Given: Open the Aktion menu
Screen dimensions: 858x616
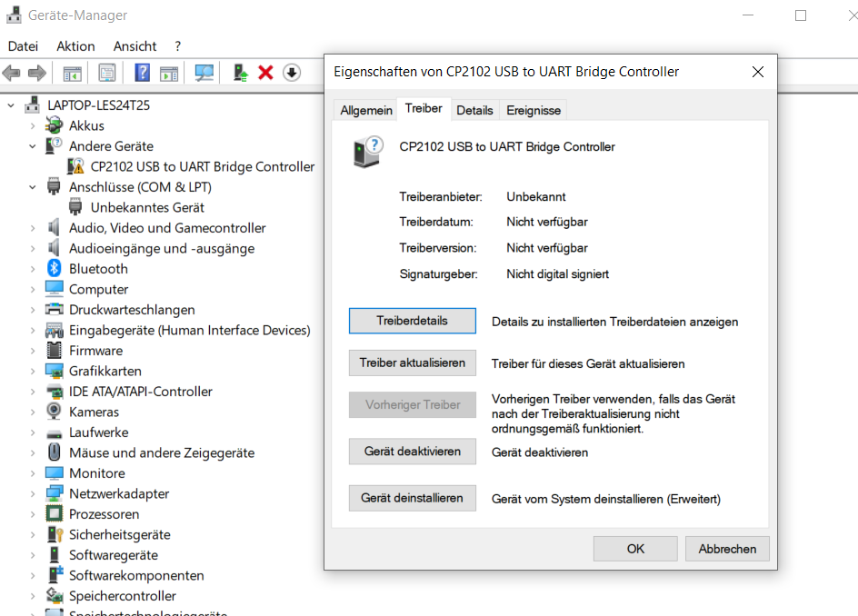Looking at the screenshot, I should pos(75,46).
